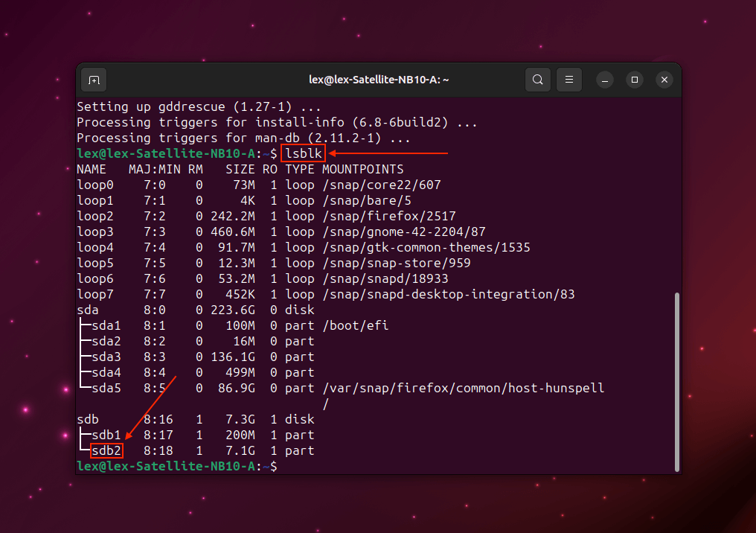This screenshot has height=533, width=756.
Task: Click the sda5 partition name
Action: click(x=106, y=389)
